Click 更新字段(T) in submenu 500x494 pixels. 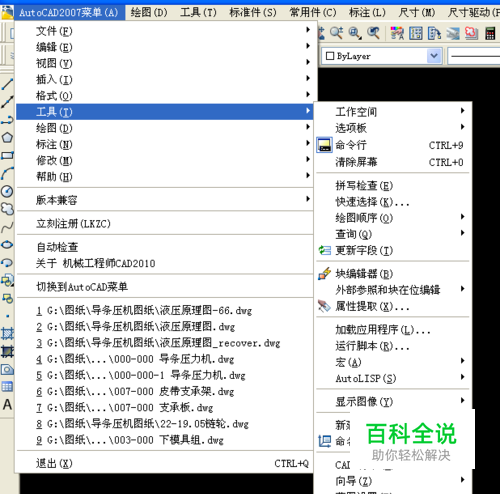point(393,250)
